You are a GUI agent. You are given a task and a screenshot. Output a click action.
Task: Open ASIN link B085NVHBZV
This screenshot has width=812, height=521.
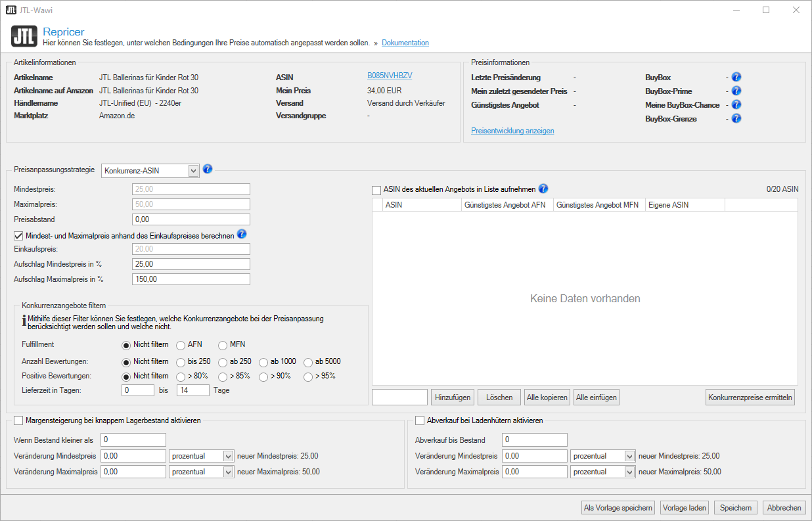tap(390, 76)
